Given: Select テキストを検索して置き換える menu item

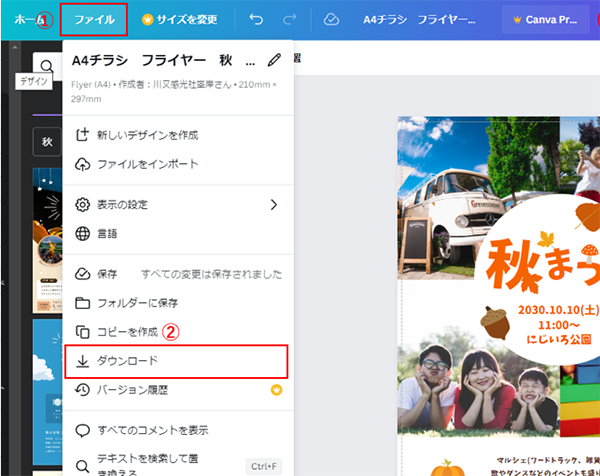Looking at the screenshot, I should tap(178, 464).
